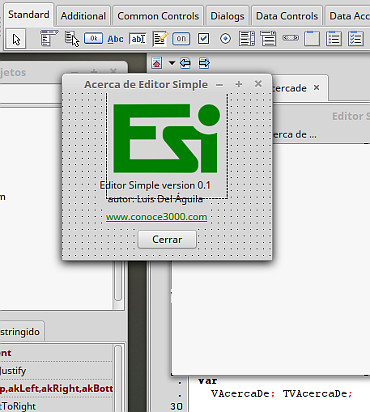
Task: Select the 'Editor Simple version 0.1' label
Action: point(155,185)
